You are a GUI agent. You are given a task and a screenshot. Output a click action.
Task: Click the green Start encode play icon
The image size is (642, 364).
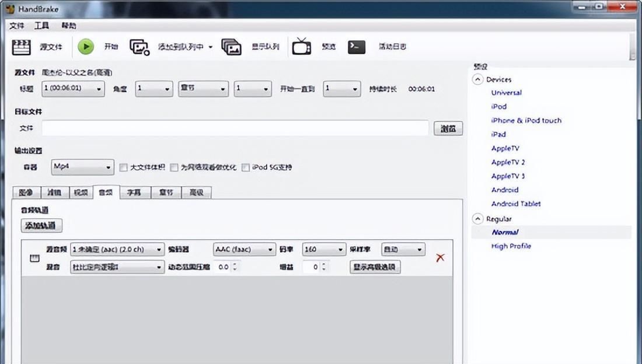[x=86, y=47]
